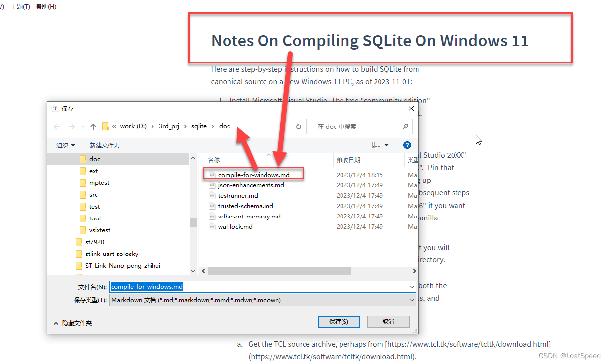
Task: Click the file icon of json-enhancements.md
Action: [212, 185]
